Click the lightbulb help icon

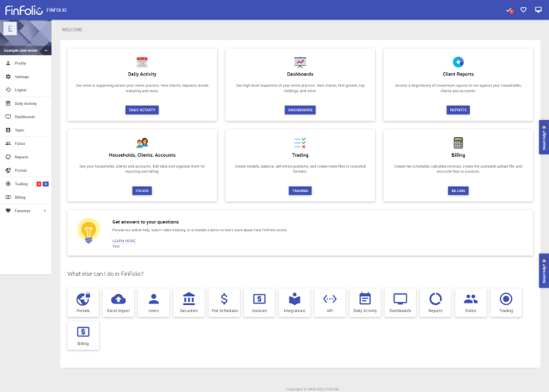tap(89, 230)
